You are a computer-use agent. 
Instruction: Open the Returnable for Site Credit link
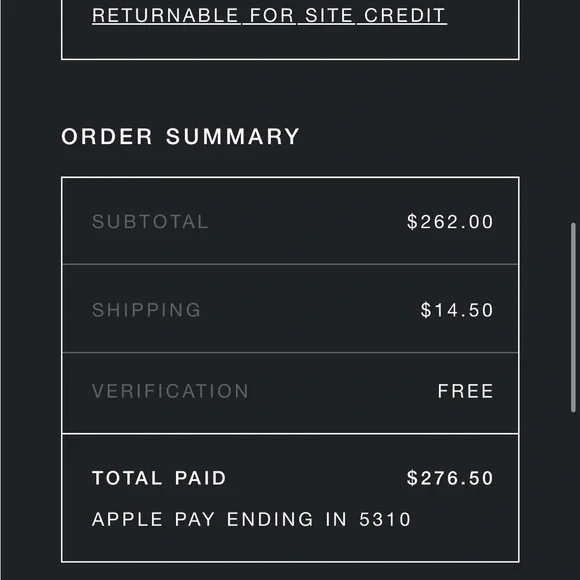pyautogui.click(x=269, y=16)
